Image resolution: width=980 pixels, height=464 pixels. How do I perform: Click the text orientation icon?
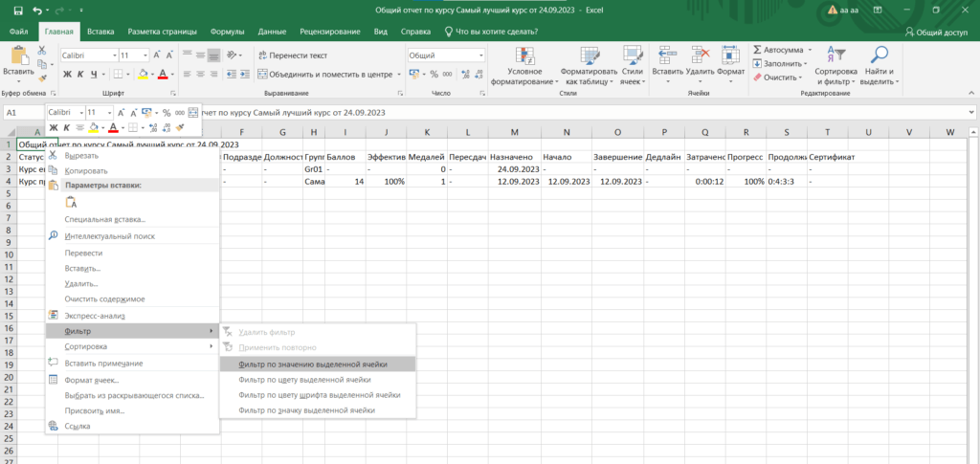232,55
